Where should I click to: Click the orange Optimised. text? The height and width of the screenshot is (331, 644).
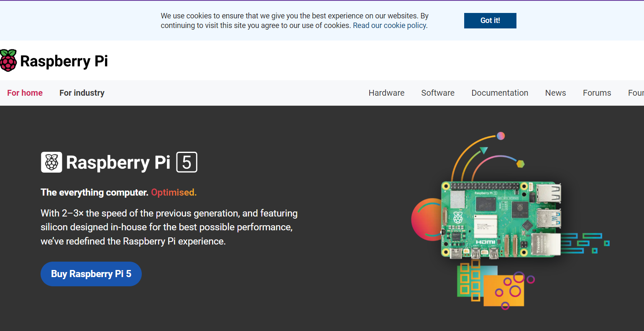[x=174, y=192]
